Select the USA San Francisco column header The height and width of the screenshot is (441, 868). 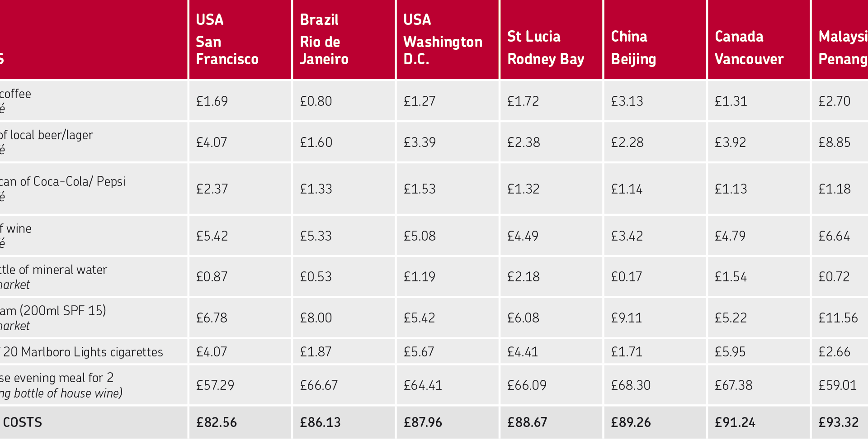tap(240, 39)
